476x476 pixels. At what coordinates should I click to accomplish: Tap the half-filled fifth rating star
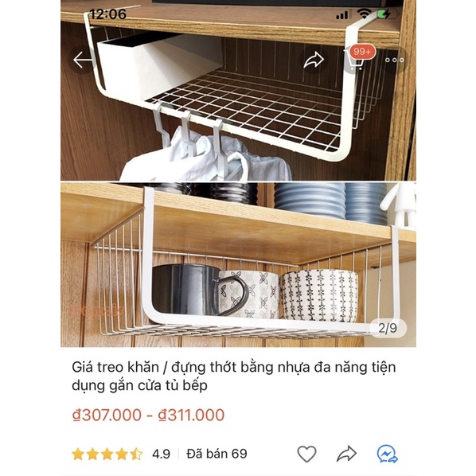(136, 455)
